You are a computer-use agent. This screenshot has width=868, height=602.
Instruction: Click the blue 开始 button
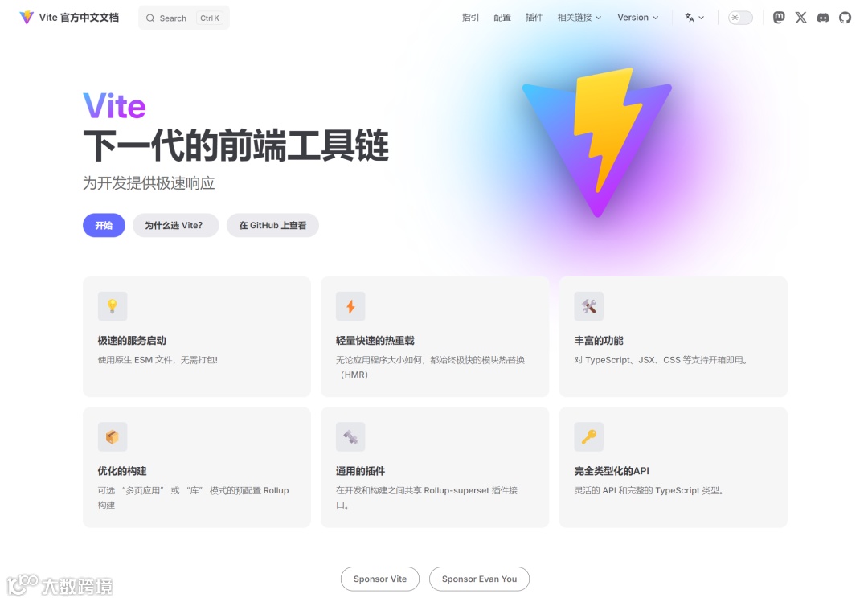pyautogui.click(x=104, y=225)
